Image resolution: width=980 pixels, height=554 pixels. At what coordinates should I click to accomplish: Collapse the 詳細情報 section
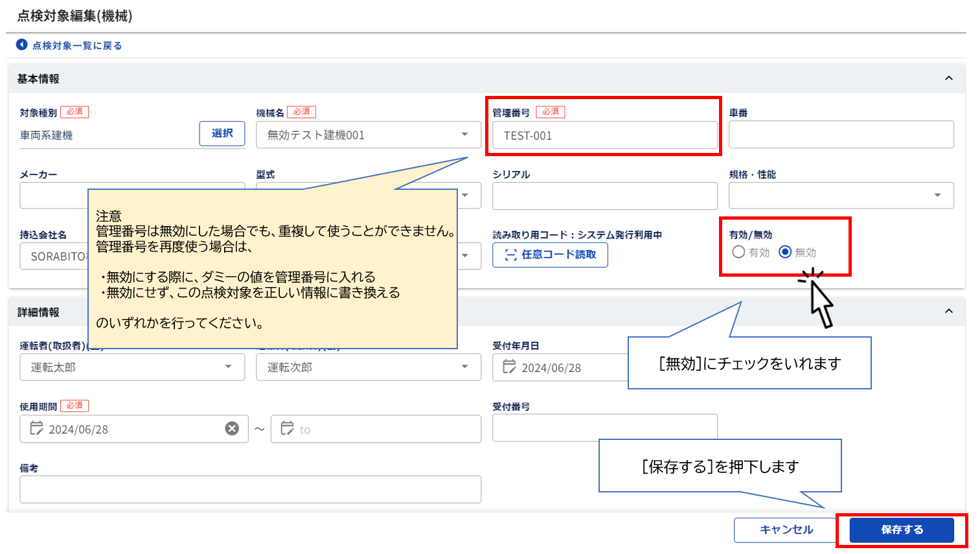(x=949, y=311)
